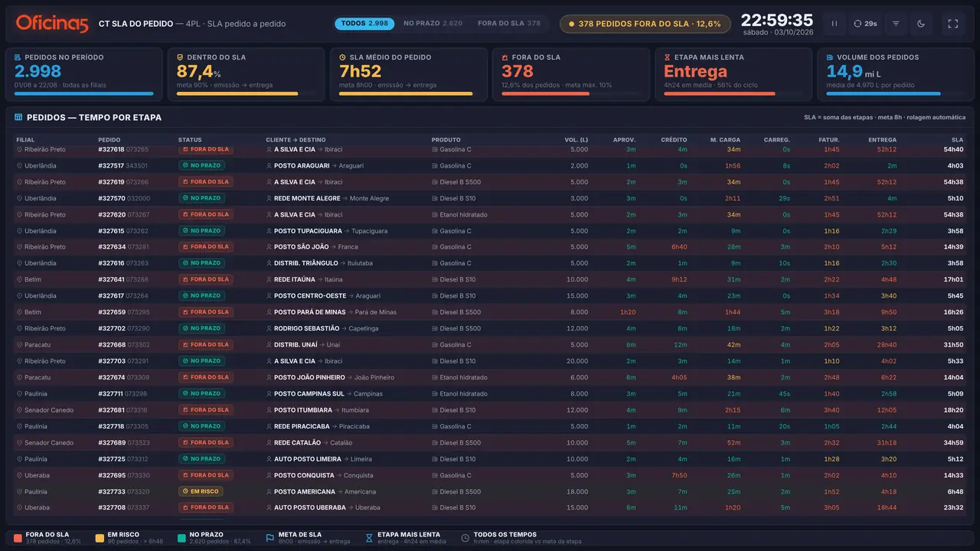Click the table icon beside Pedidos — Tempo por Etapa
The image size is (980, 551).
pos(18,118)
